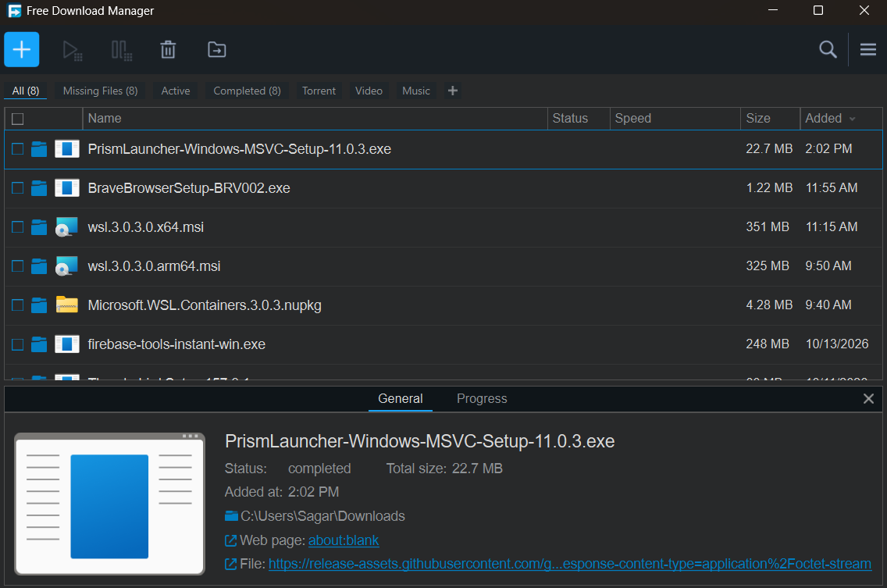Click wsl x64 msi installer icon
The height and width of the screenshot is (588, 887).
pyautogui.click(x=66, y=227)
